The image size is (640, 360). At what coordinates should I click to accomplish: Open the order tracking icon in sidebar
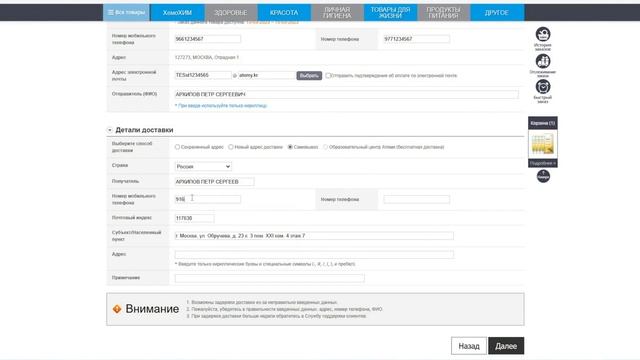pos(543,61)
